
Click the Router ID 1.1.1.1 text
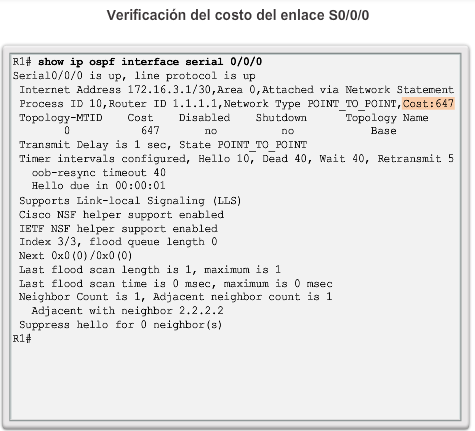coord(163,104)
